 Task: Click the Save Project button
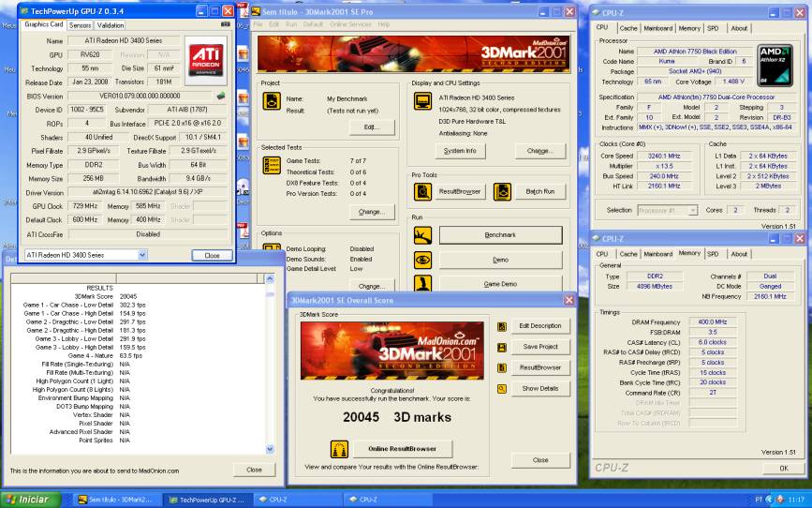tap(540, 347)
